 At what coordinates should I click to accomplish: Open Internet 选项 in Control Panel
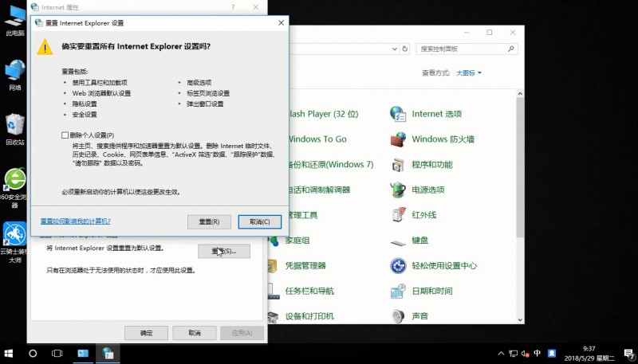[426, 114]
